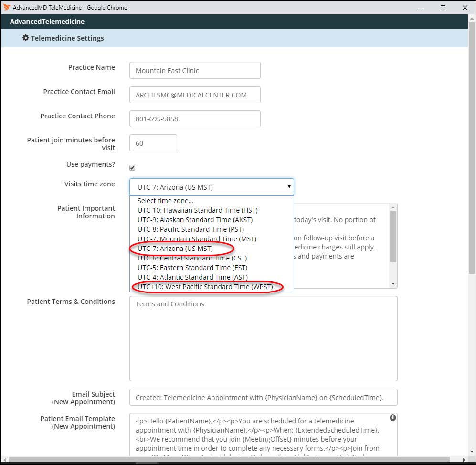Click the page horizontal scrollbar thumb

coord(229,459)
